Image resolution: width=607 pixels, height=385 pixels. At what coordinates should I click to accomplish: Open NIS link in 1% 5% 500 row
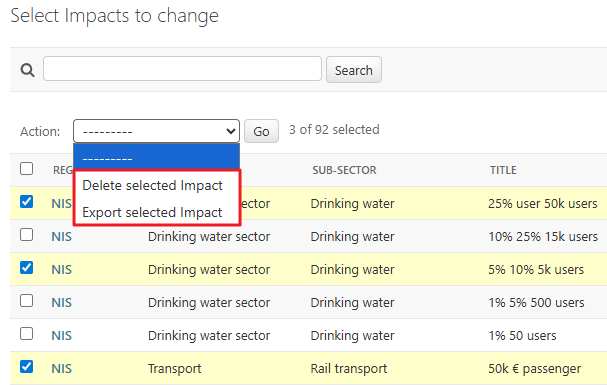pos(62,302)
